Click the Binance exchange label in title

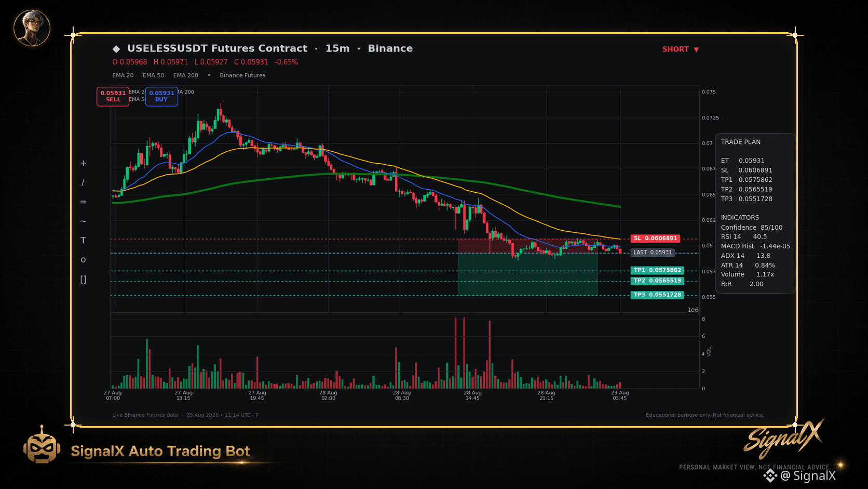click(x=390, y=48)
